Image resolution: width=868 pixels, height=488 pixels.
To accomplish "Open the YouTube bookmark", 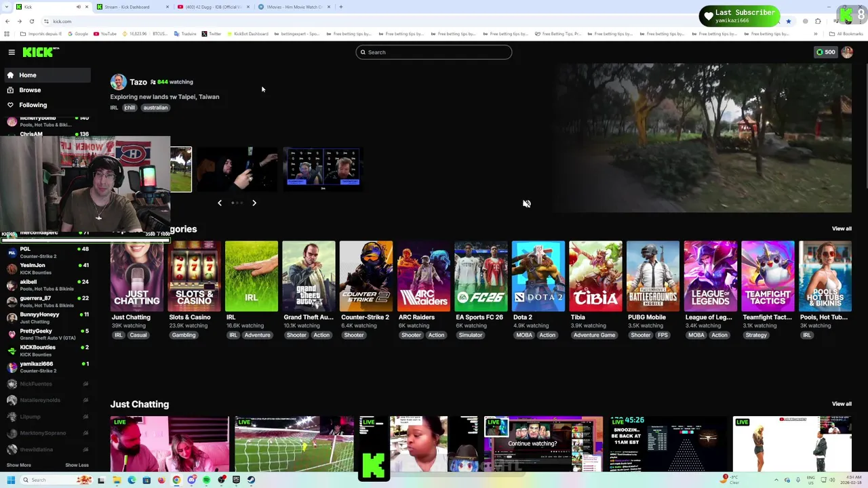I will 105,34.
